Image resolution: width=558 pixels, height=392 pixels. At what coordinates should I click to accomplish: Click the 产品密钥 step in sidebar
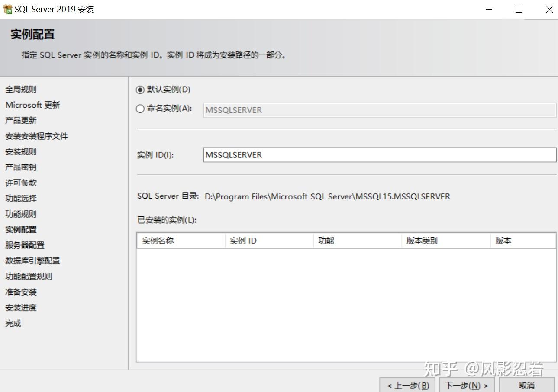(21, 167)
